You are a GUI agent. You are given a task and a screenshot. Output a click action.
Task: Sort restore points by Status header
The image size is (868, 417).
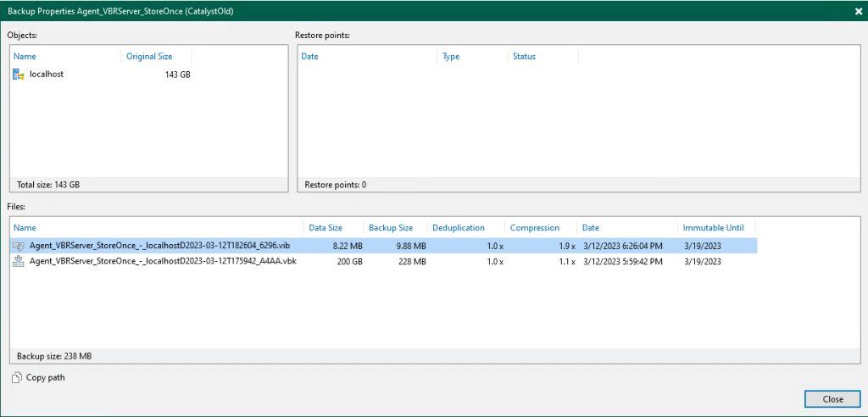(x=524, y=57)
